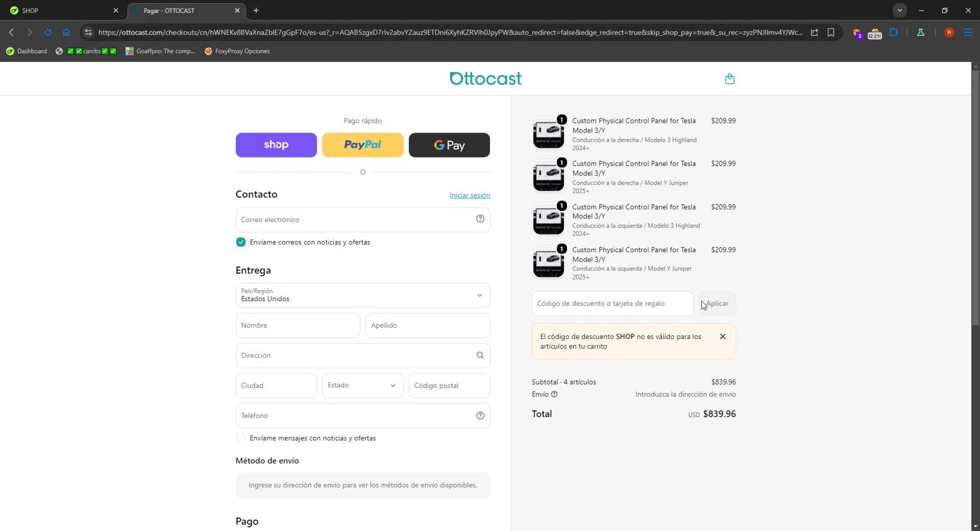The image size is (980, 531).
Task: Click the green flask labs icon
Action: 921,32
